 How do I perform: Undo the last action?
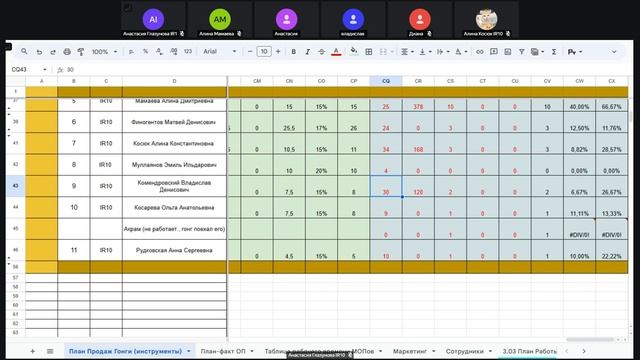39,52
